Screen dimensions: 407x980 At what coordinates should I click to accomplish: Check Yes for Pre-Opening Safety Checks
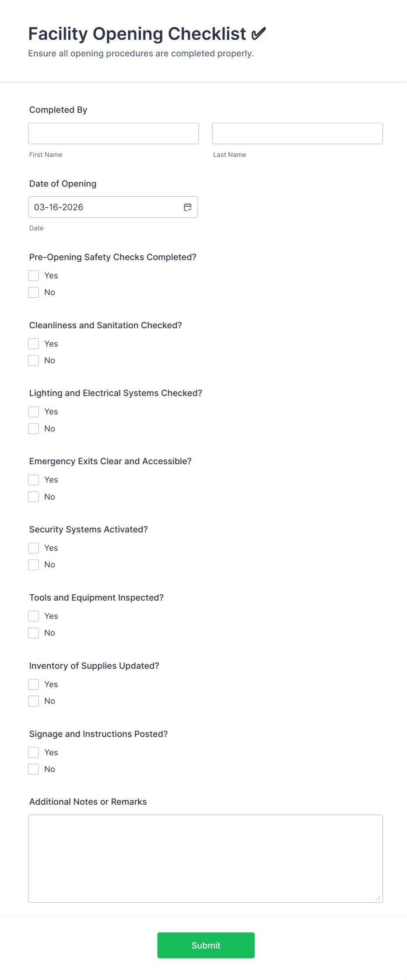(x=34, y=276)
